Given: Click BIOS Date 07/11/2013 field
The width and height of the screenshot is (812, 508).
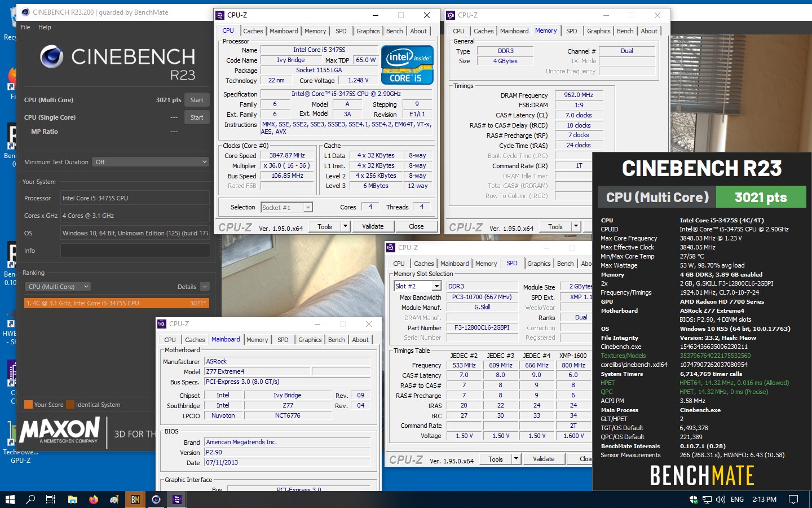Looking at the screenshot, I should click(288, 462).
